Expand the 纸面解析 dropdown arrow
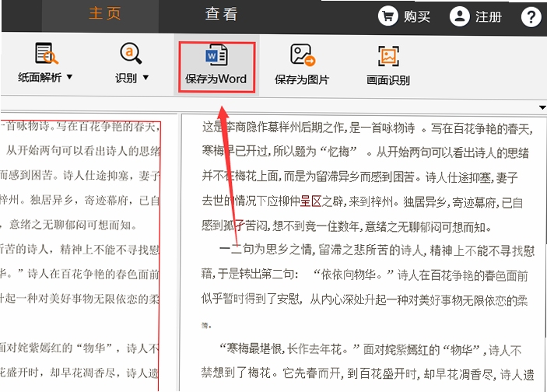 pos(69,76)
